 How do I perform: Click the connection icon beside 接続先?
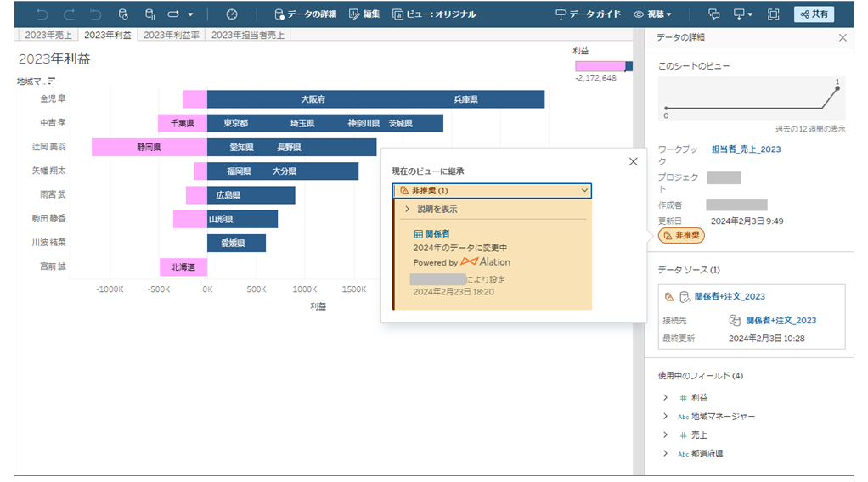pyautogui.click(x=735, y=321)
